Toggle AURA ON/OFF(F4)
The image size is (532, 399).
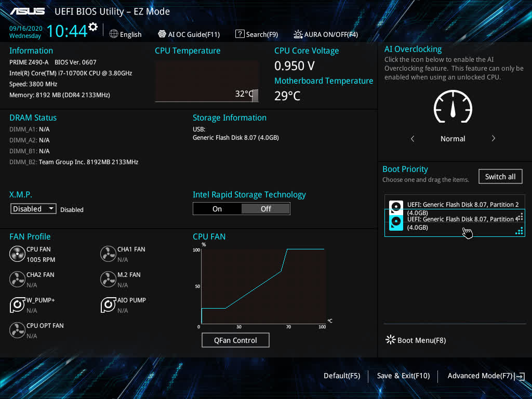[326, 34]
